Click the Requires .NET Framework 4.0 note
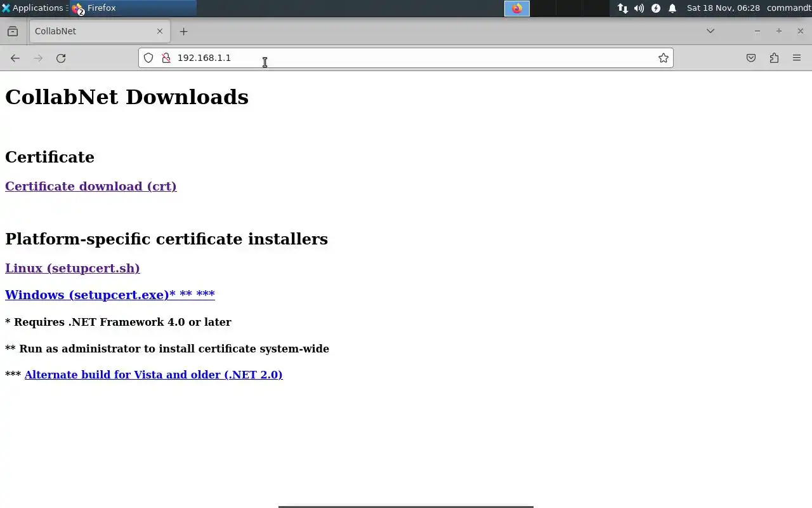 (x=118, y=322)
